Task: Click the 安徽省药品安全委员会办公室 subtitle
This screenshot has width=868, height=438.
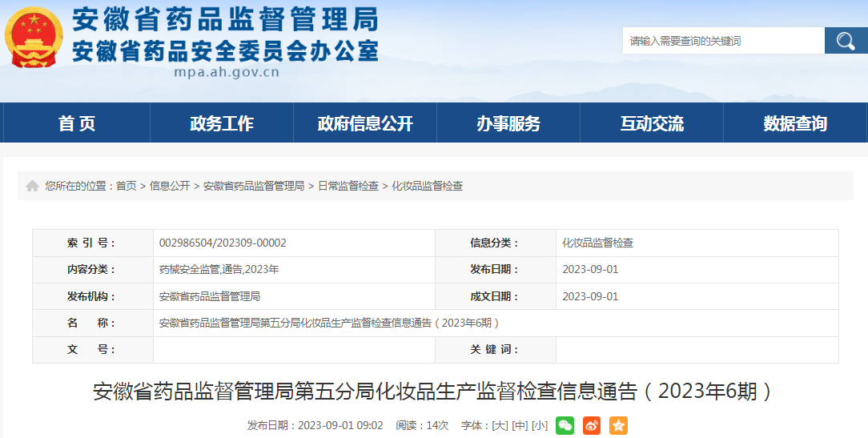Action: [225, 51]
